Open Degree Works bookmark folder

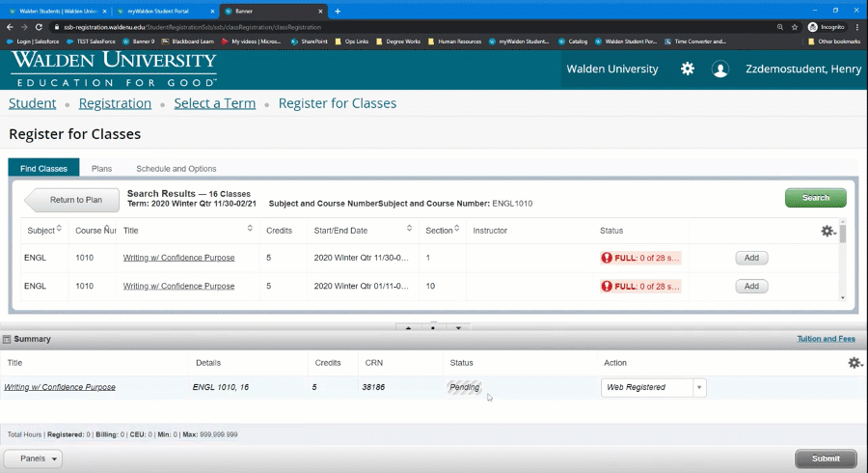pyautogui.click(x=398, y=42)
